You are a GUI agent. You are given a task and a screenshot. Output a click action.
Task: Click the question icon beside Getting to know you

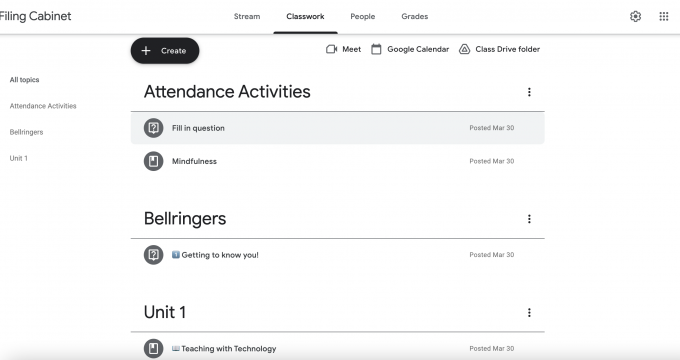point(154,255)
